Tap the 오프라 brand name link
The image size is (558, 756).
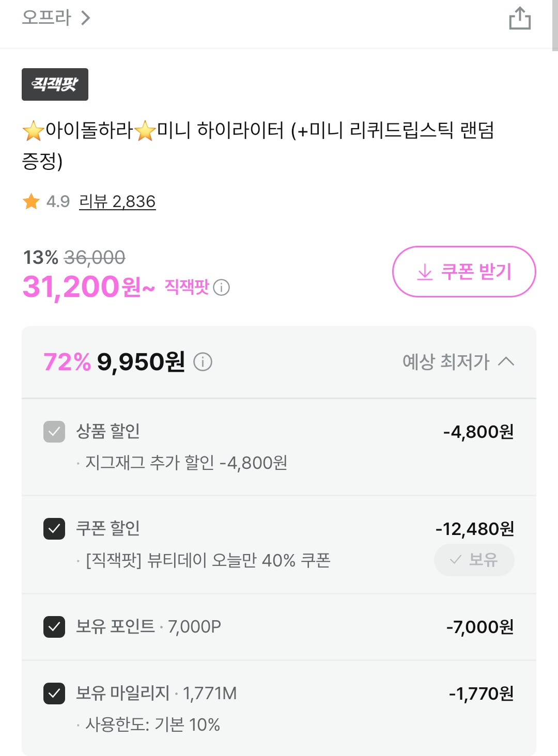pyautogui.click(x=47, y=18)
